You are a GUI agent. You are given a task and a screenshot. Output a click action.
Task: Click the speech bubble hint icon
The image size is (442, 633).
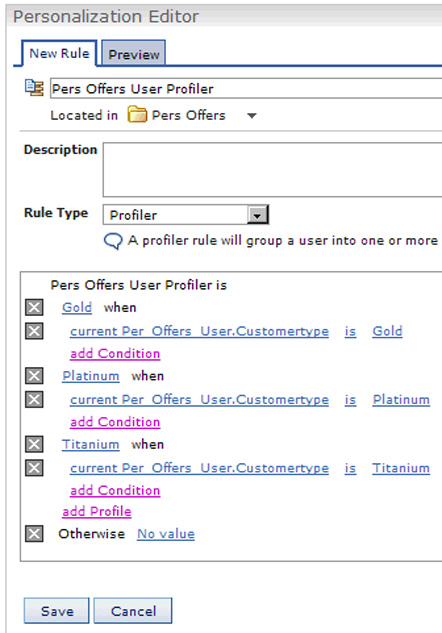pos(113,241)
